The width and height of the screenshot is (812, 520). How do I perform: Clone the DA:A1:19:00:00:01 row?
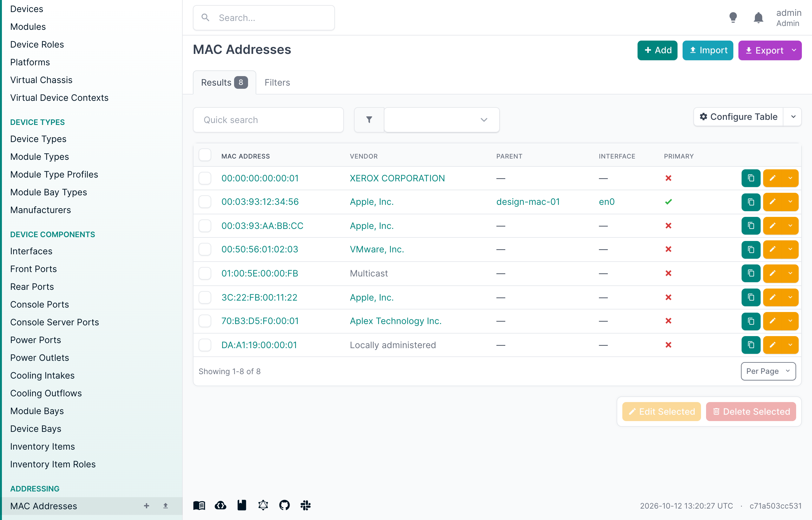(750, 345)
